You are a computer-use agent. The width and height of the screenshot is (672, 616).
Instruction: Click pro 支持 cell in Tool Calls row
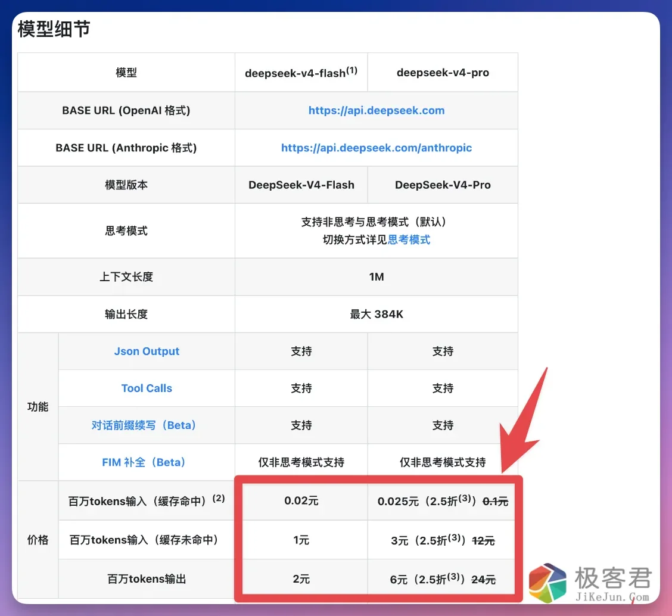coord(443,388)
